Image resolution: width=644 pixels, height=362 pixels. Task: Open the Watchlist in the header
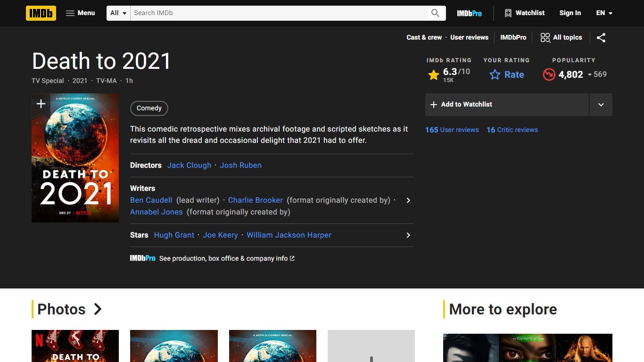tap(524, 13)
